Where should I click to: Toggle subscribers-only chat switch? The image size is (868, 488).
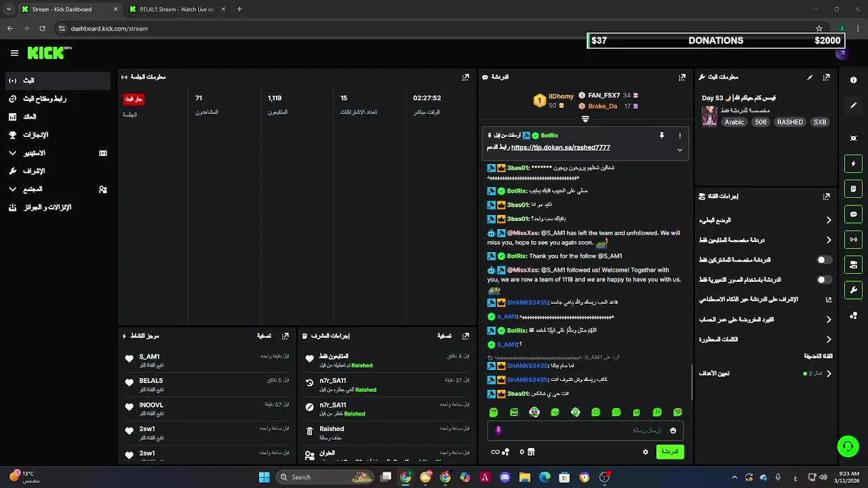click(x=824, y=260)
